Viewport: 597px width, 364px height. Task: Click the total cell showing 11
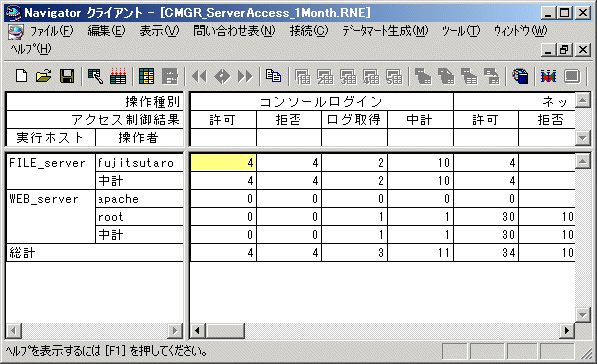click(420, 252)
